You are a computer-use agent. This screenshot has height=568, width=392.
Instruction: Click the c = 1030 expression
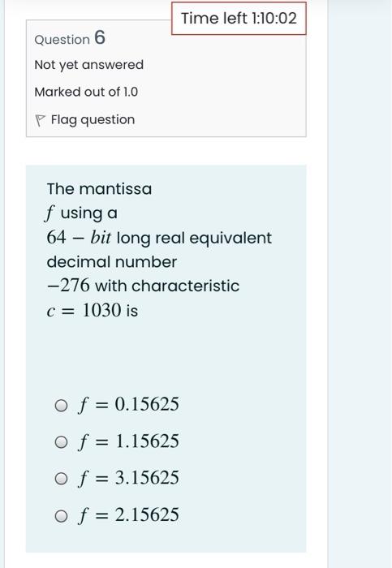tap(93, 311)
